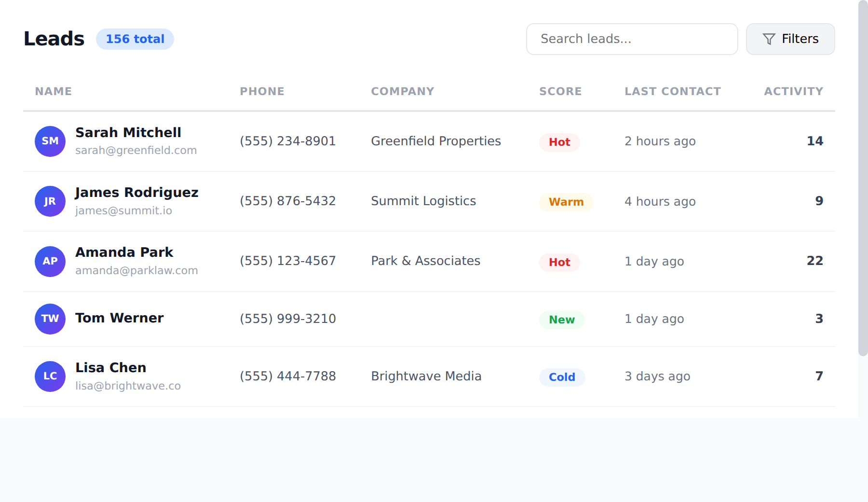Click the Hot score badge for Sarah Mitchell
The height and width of the screenshot is (502, 868).
click(x=559, y=142)
